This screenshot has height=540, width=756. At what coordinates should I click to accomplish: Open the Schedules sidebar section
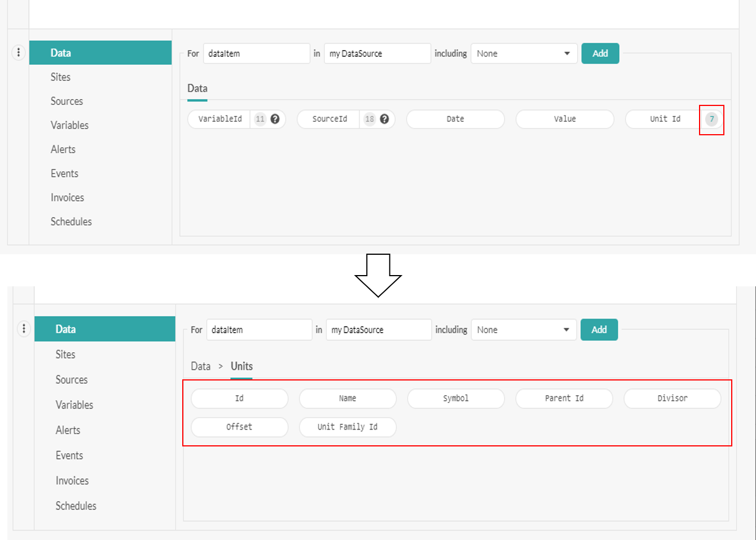click(71, 222)
